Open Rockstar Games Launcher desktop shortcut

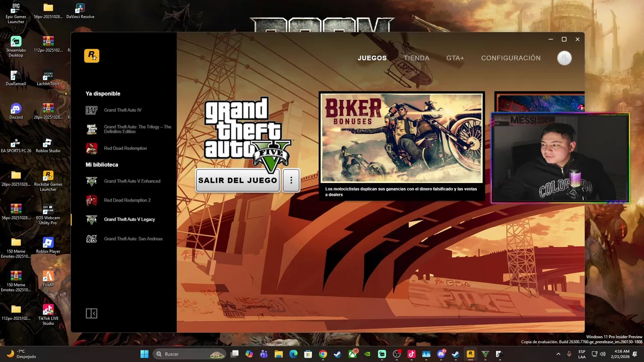pos(48,181)
